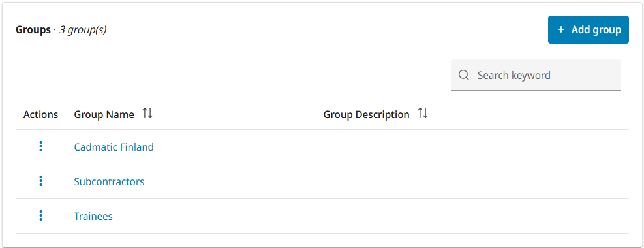The height and width of the screenshot is (248, 644).
Task: Click the Group Description column header text
Action: [366, 115]
